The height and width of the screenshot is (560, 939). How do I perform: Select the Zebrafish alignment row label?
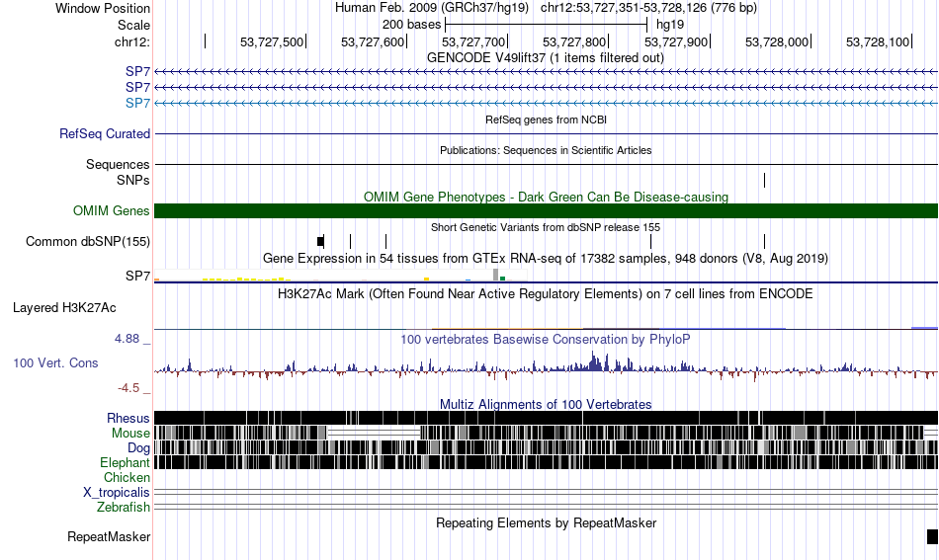pos(124,507)
